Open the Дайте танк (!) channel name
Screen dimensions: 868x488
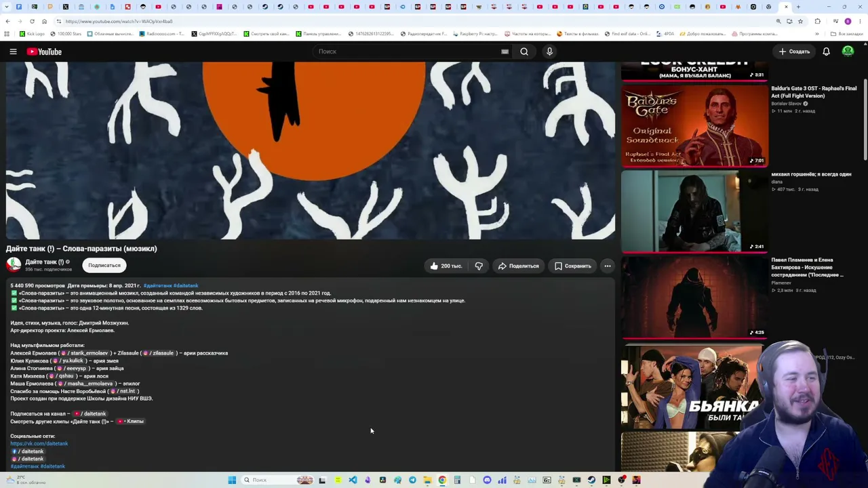[x=44, y=262]
